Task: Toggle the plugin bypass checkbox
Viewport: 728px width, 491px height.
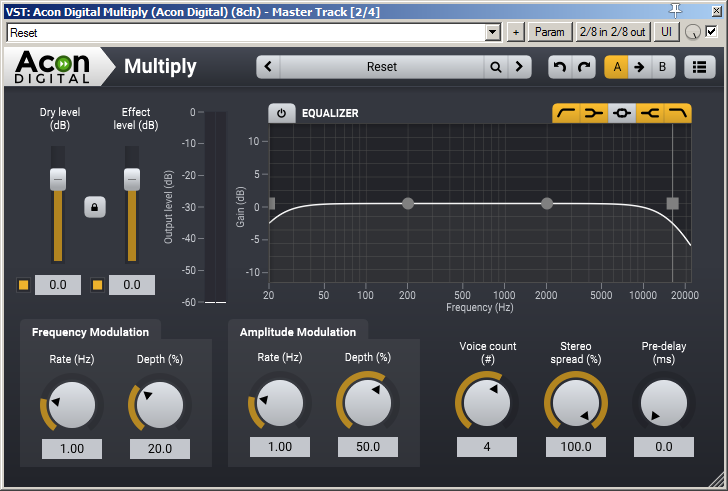Action: pyautogui.click(x=711, y=32)
